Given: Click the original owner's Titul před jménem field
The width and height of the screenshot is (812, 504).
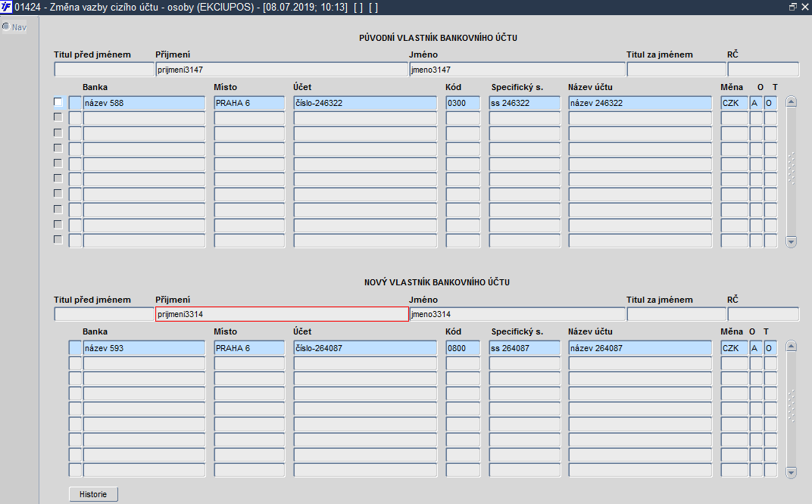Looking at the screenshot, I should click(x=104, y=70).
